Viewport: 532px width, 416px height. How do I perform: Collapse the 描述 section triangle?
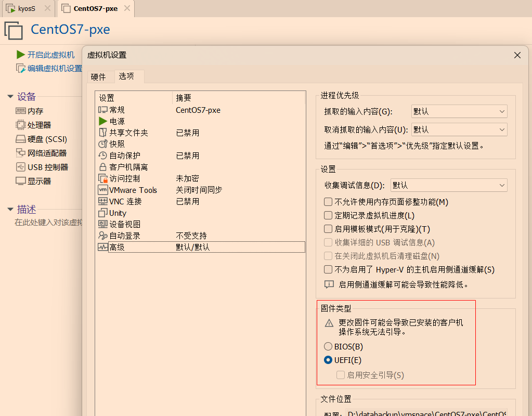[x=10, y=210]
